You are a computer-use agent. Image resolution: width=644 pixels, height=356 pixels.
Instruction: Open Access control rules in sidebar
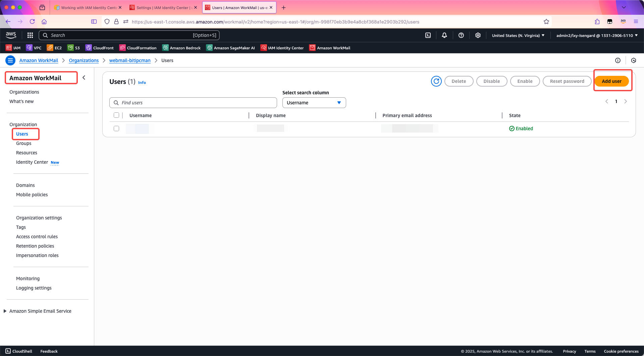point(37,237)
